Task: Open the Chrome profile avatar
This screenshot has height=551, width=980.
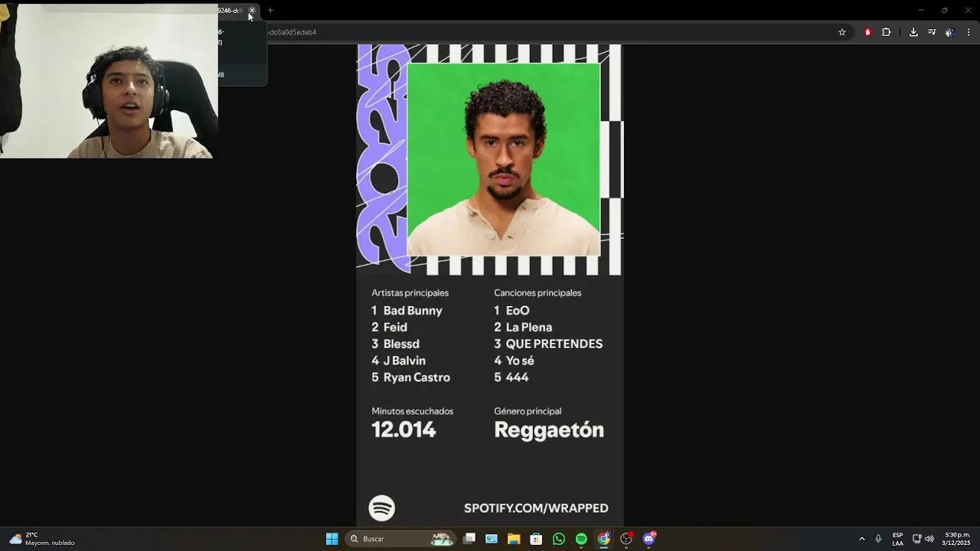Action: click(950, 32)
